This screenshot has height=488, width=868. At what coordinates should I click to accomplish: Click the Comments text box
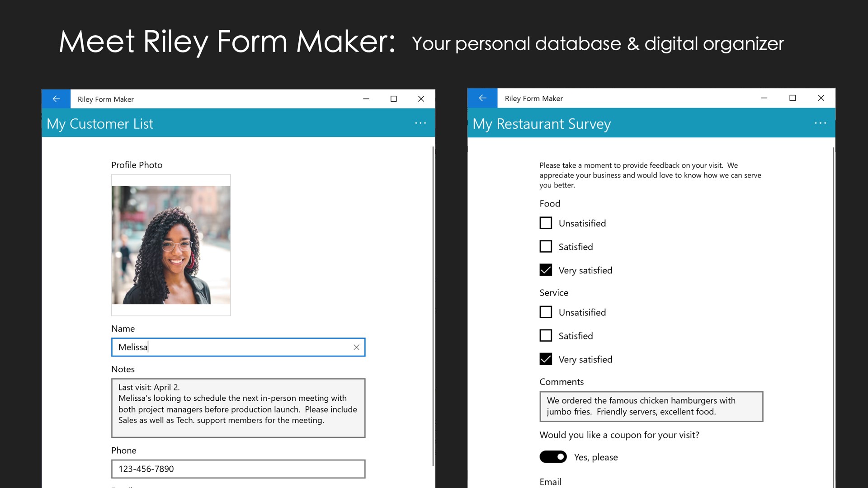(651, 406)
